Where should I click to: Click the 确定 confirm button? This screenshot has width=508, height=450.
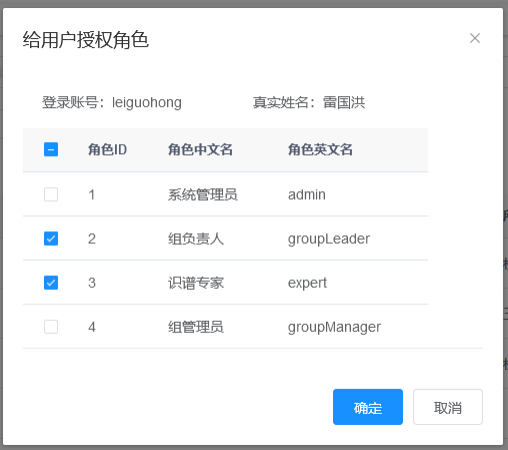point(368,407)
